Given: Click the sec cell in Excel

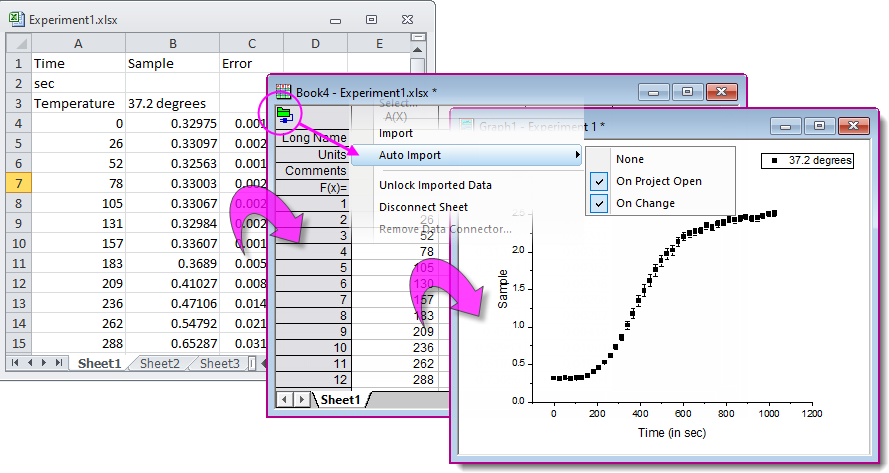Looking at the screenshot, I should coord(78,84).
